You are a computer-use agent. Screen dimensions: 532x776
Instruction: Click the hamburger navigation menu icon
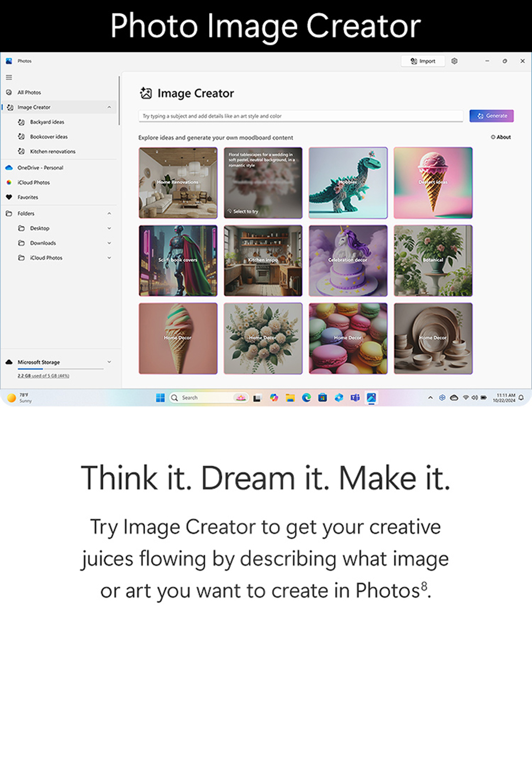pos(9,77)
